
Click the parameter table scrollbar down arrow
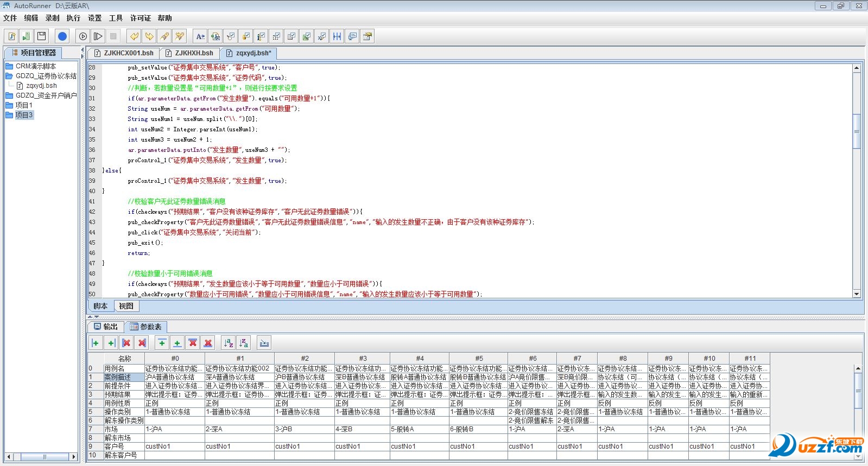click(858, 456)
